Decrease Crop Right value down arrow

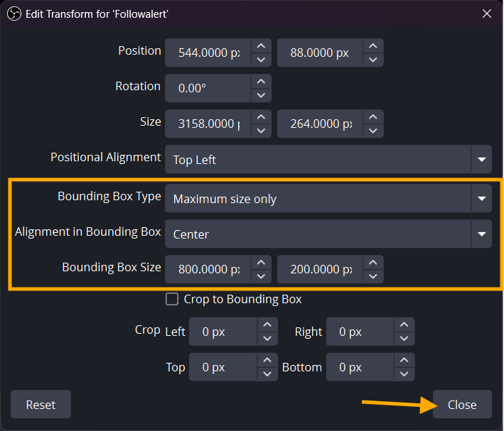coord(404,339)
